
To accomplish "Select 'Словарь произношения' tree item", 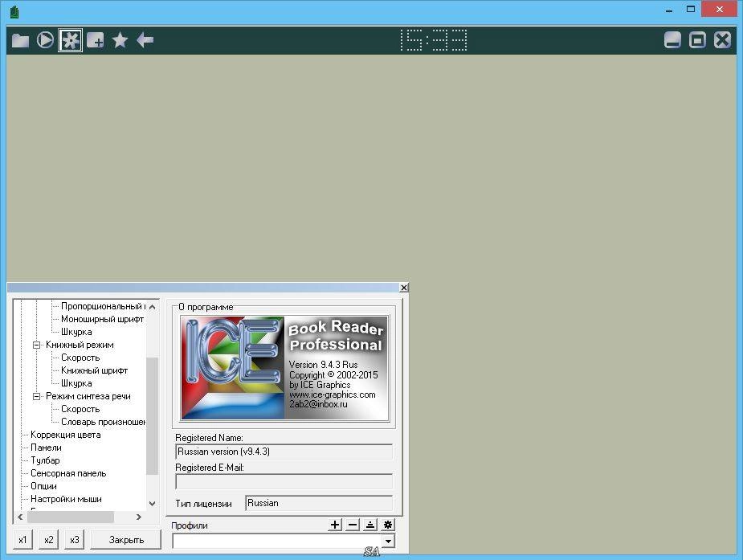I will click(x=104, y=422).
